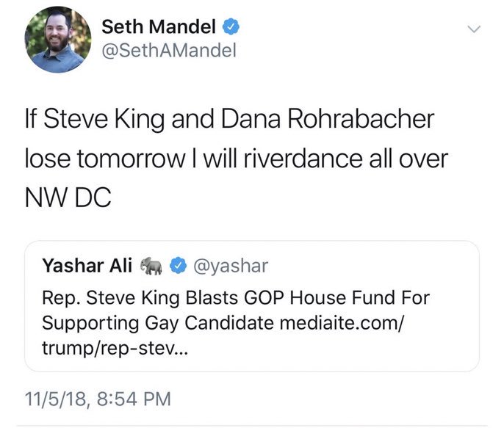Click the 11/5/18, 8:54 PM timestamp
This screenshot has width=504, height=428.
[98, 399]
